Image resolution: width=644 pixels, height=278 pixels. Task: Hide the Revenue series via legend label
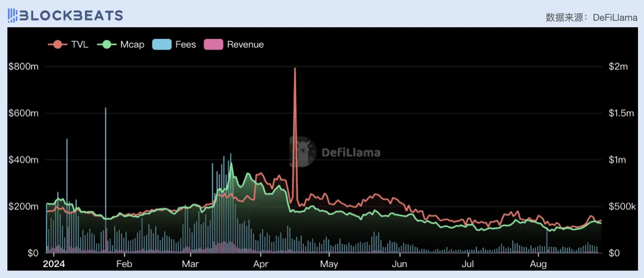click(245, 45)
